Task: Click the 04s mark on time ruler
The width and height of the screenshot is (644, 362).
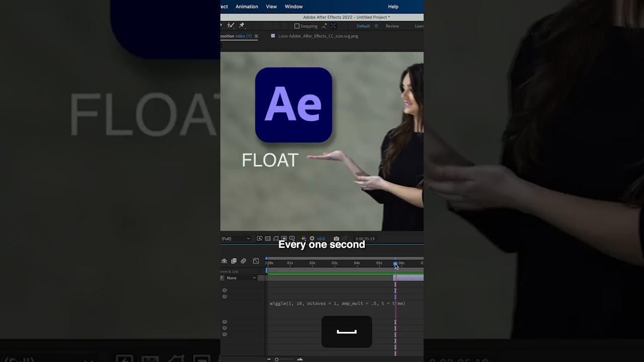Action: [357, 263]
